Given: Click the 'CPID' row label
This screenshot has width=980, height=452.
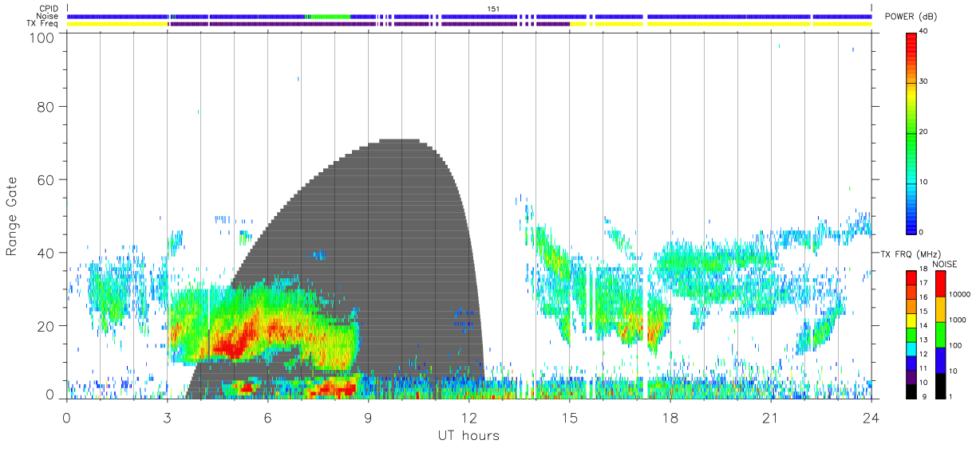Looking at the screenshot, I should 49,9.
